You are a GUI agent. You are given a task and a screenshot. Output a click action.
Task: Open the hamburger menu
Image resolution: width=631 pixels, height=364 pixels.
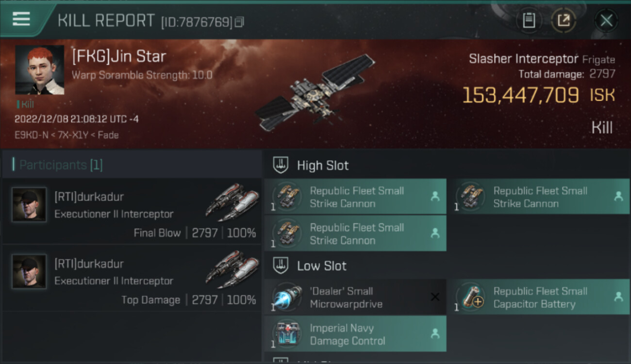21,19
